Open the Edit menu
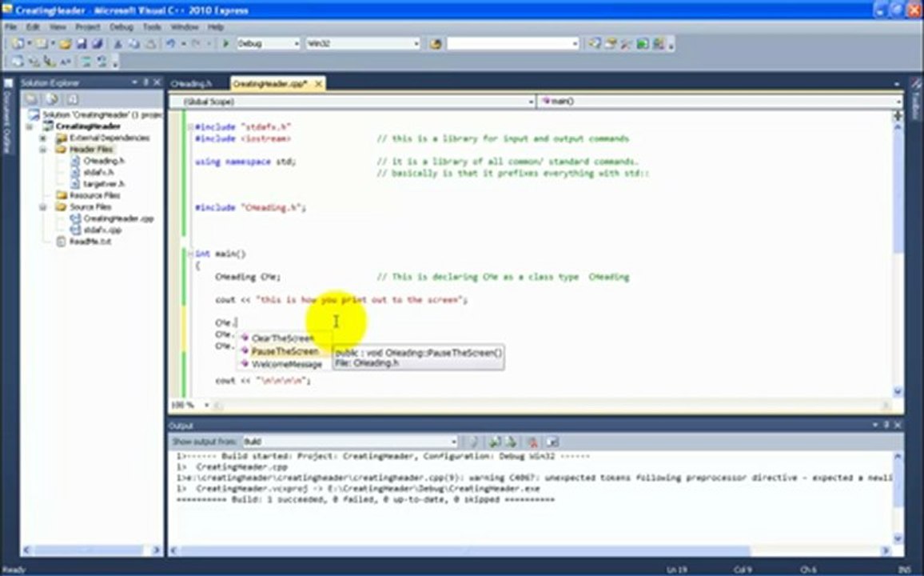Screen dimensions: 924x576 (33, 27)
